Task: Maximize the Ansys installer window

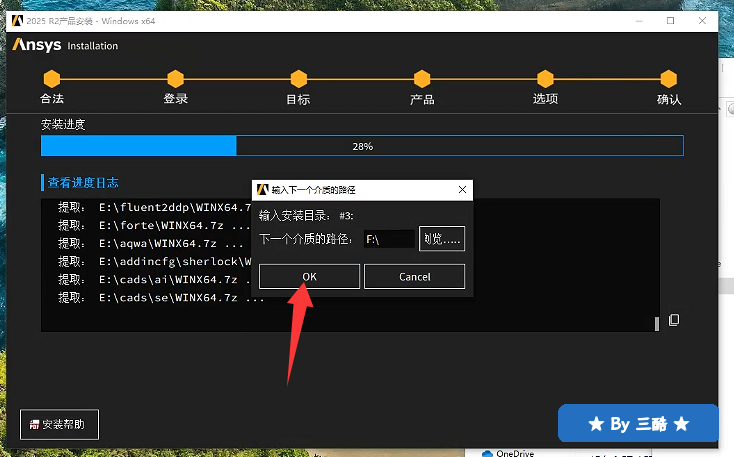Action: point(670,21)
